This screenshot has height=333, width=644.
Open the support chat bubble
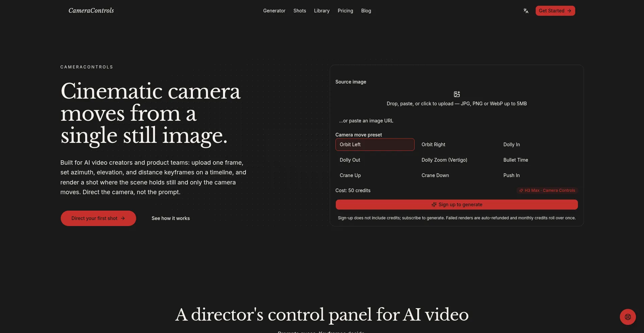click(628, 317)
